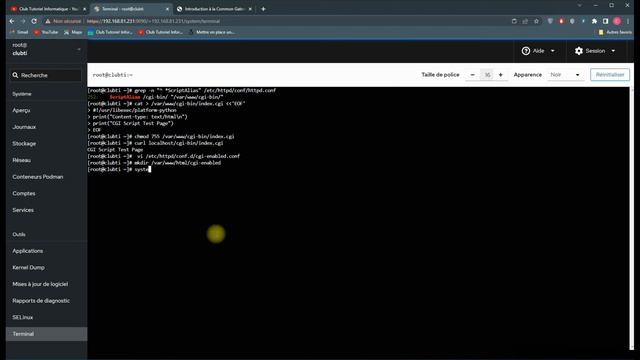Click the Session gear icon
640x360 pixels.
click(579, 51)
